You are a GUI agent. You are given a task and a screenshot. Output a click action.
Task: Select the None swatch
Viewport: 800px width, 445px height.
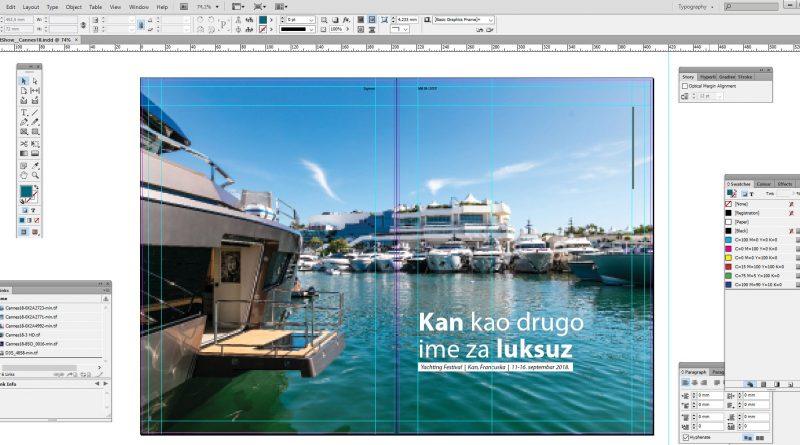click(x=760, y=204)
